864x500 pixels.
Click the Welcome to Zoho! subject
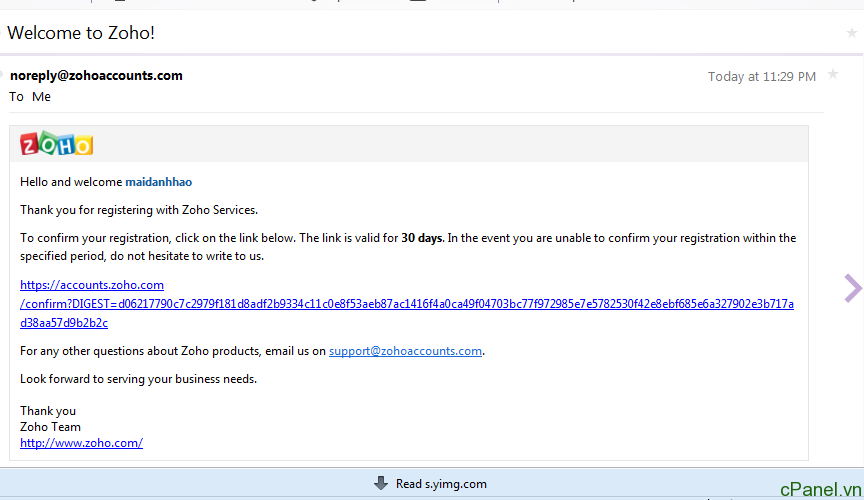[x=81, y=33]
